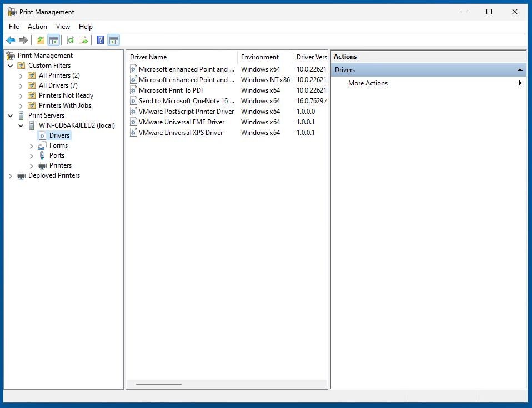Expand the All Printers (2) node
This screenshot has height=408, width=532.
click(21, 75)
